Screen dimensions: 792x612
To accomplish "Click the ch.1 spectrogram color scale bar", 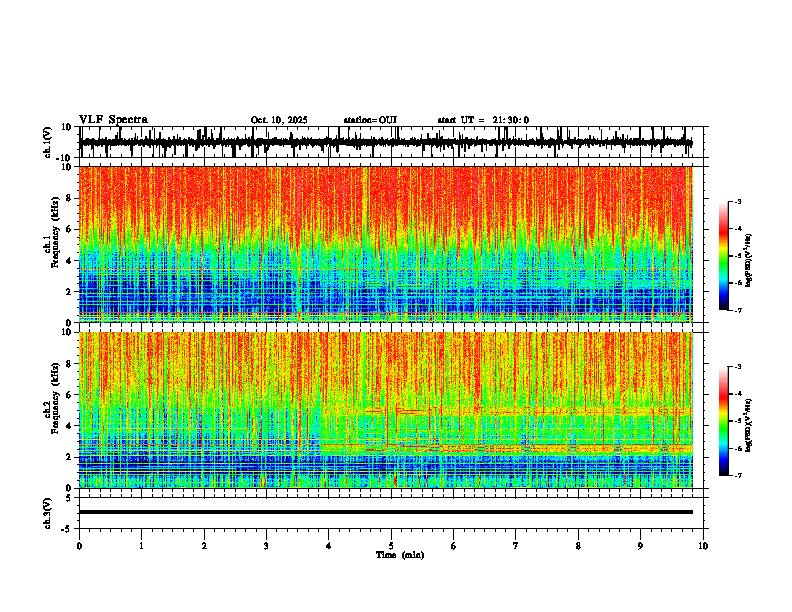I will click(x=724, y=256).
